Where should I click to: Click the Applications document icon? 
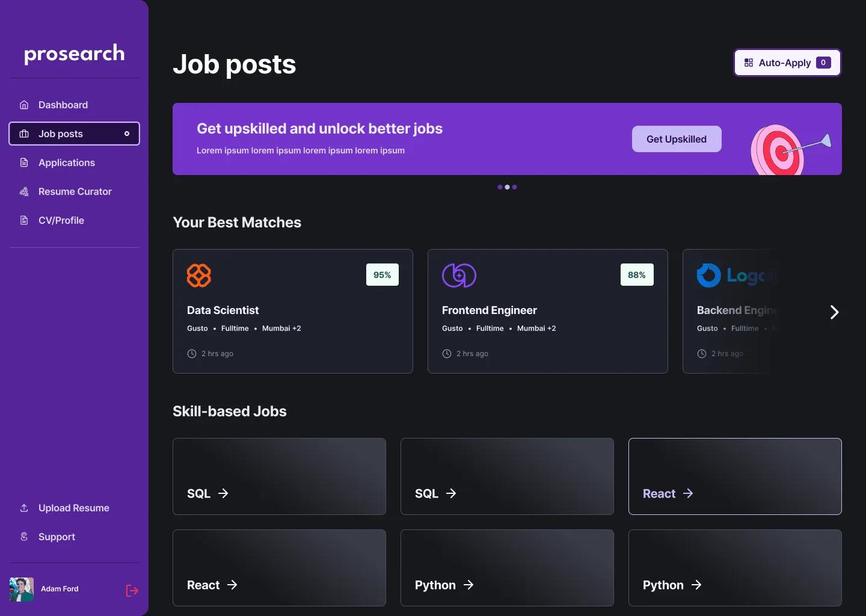point(24,162)
